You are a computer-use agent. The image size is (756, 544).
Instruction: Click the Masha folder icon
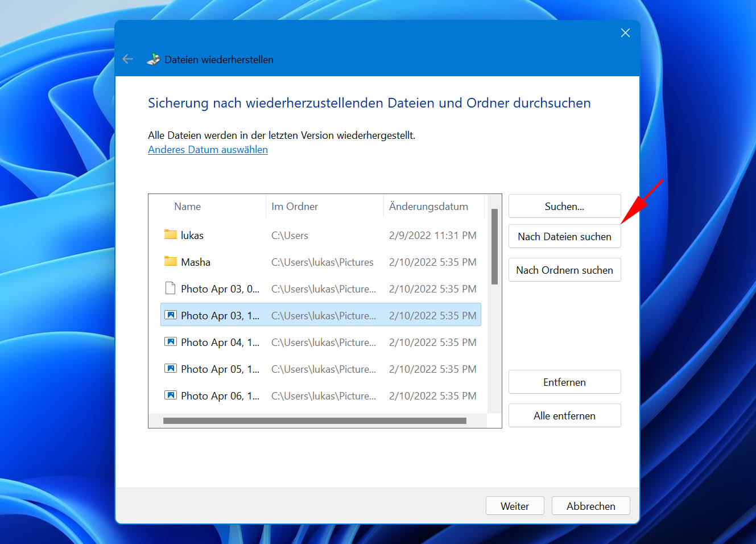tap(170, 261)
